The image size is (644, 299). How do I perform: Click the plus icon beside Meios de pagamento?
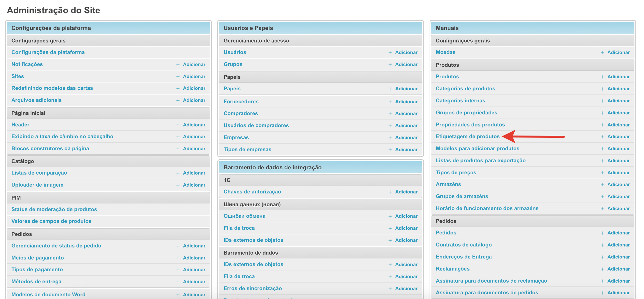point(178,258)
